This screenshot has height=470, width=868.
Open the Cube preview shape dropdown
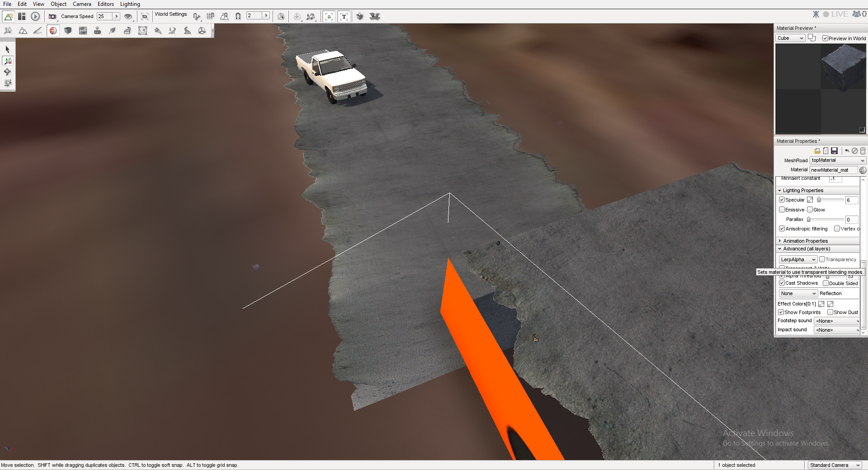pos(790,38)
